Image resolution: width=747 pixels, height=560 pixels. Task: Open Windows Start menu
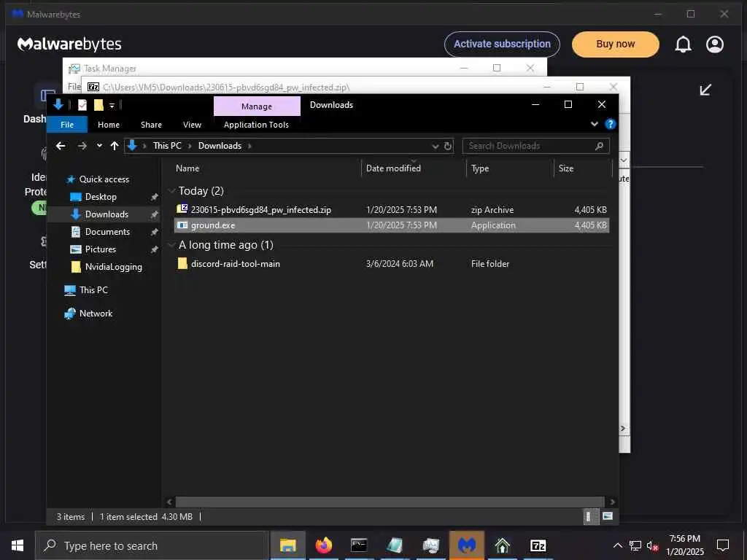tap(18, 545)
